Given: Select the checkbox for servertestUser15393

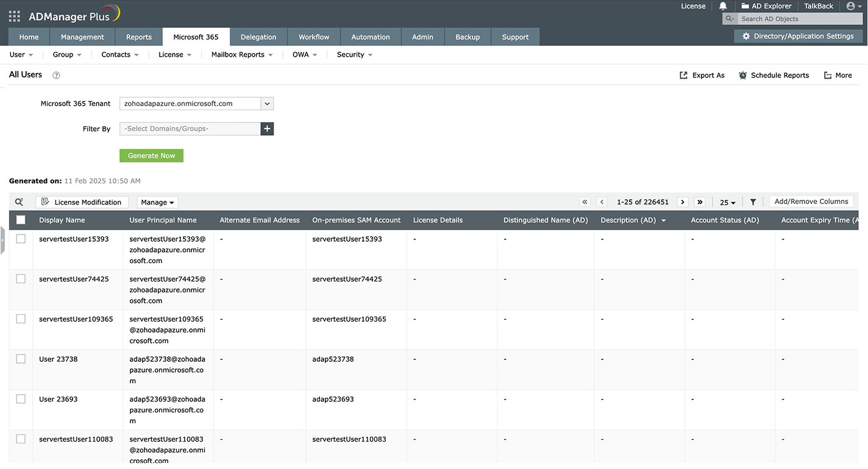Looking at the screenshot, I should [21, 239].
